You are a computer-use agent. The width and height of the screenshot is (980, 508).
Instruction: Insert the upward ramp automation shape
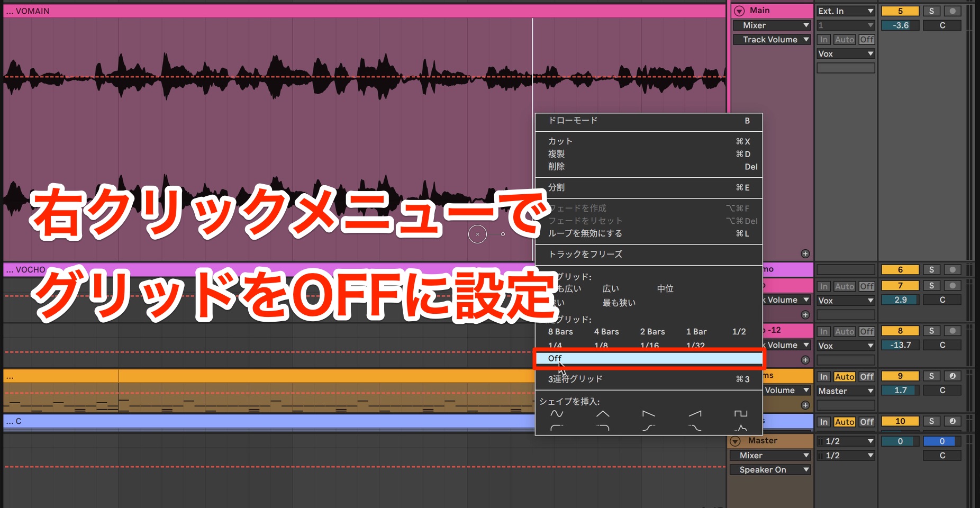tap(695, 414)
